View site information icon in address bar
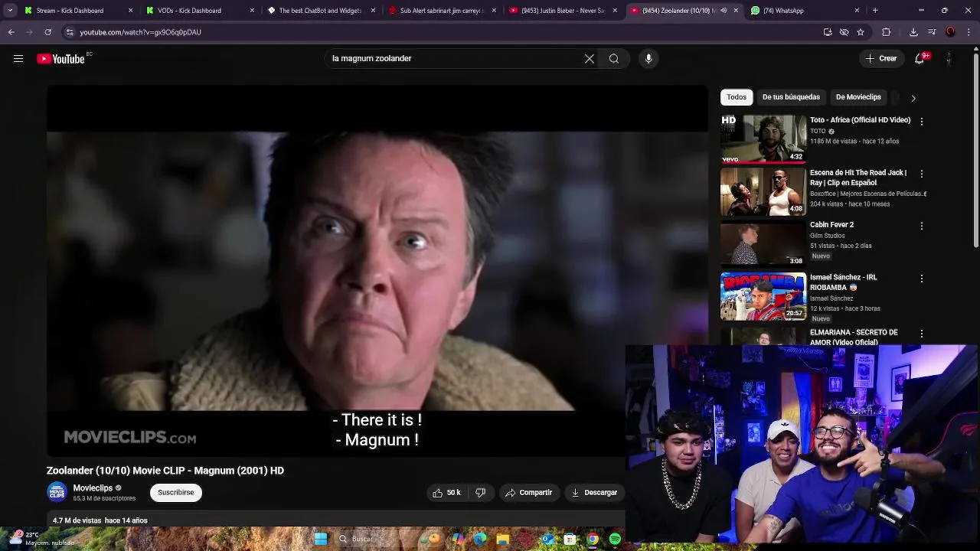The image size is (980, 551). coord(70,32)
